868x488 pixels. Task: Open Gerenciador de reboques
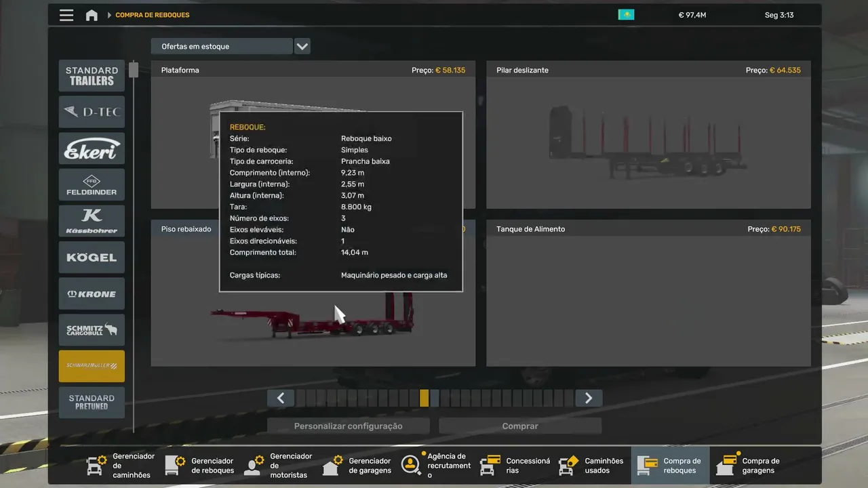tap(200, 466)
